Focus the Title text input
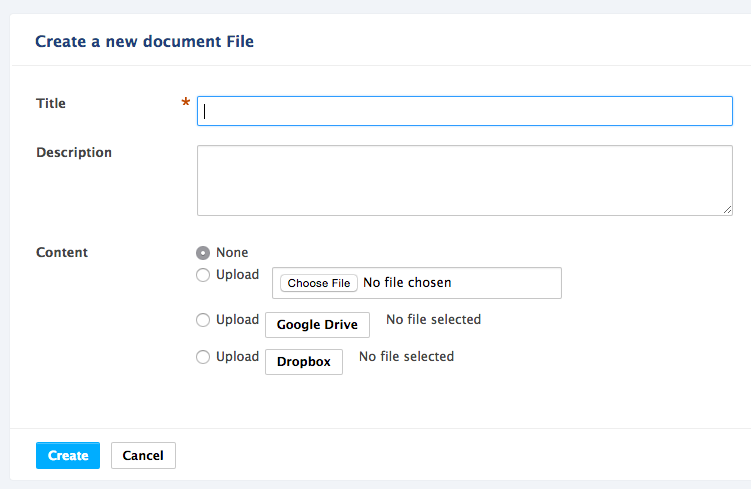The height and width of the screenshot is (489, 751). (x=465, y=111)
